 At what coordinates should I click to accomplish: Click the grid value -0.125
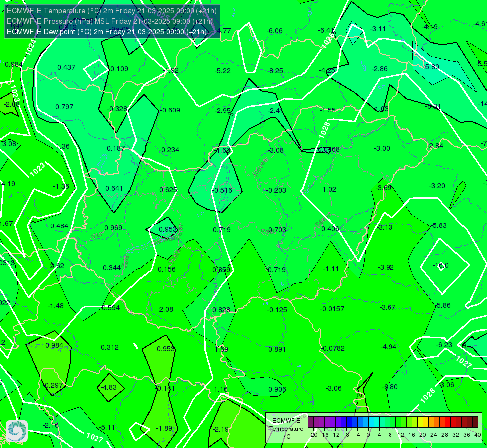pyautogui.click(x=277, y=310)
